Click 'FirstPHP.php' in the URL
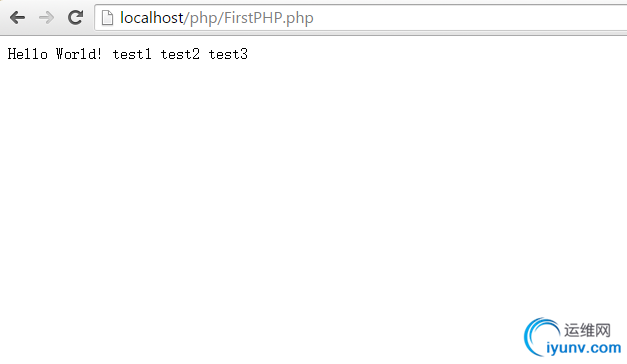 coord(269,18)
